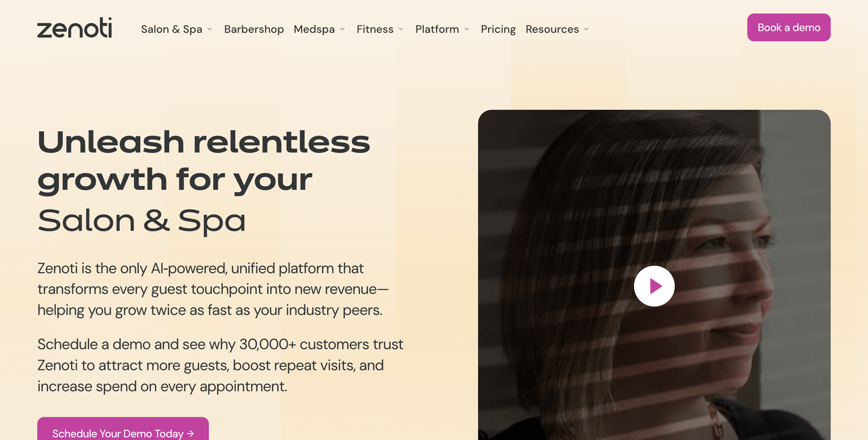Click the "Unleash relentless growth" headline
Screen dimensions: 868x440
click(203, 161)
